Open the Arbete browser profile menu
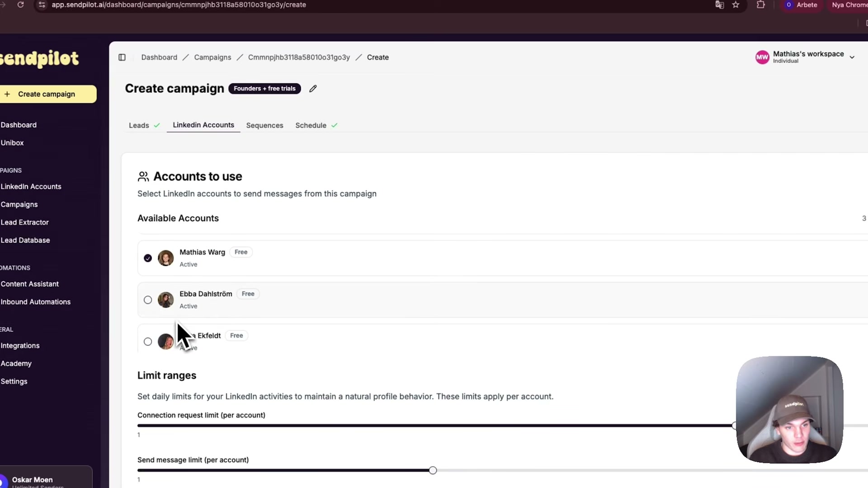868x488 pixels. pos(801,5)
